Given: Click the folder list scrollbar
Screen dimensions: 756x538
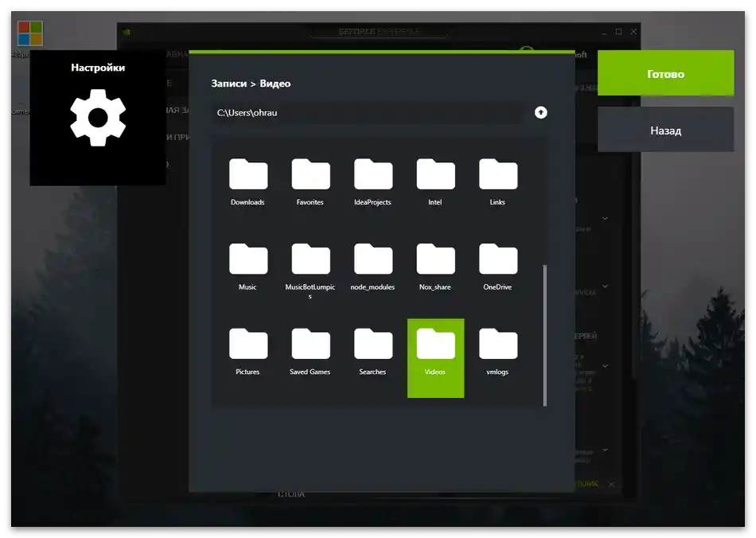Looking at the screenshot, I should 545,335.
